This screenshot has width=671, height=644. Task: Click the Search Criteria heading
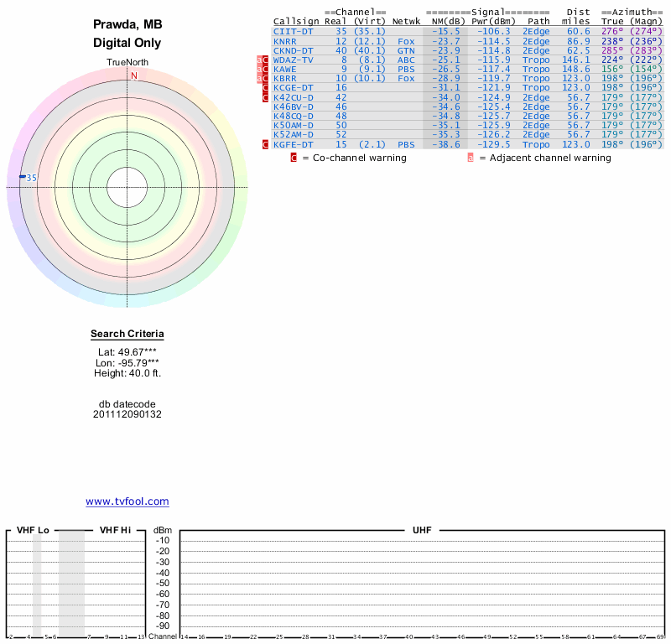tap(127, 335)
